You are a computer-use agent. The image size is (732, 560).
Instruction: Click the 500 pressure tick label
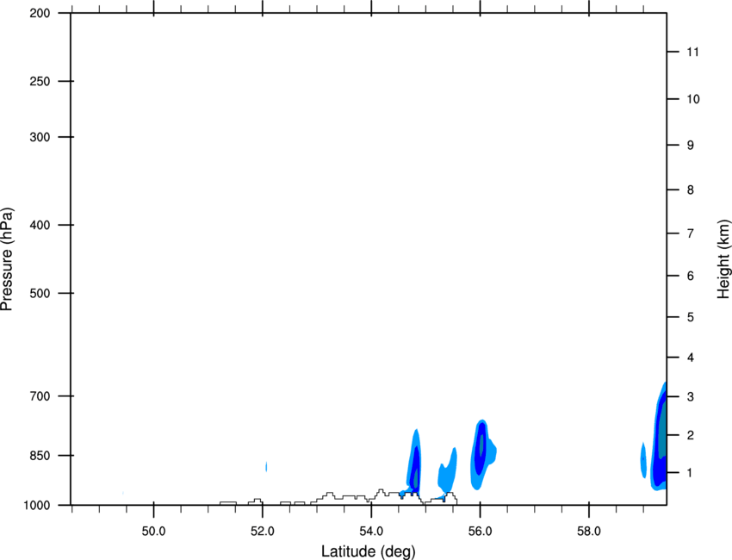click(40, 293)
